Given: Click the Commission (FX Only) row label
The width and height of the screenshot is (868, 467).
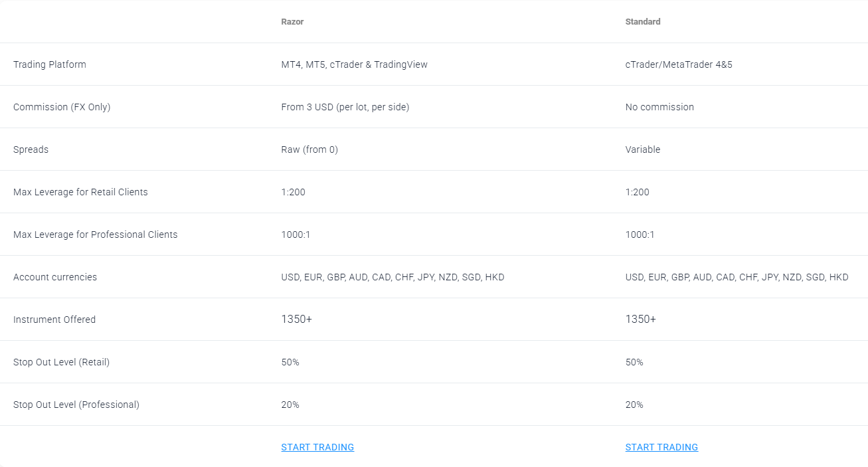Looking at the screenshot, I should (x=62, y=107).
